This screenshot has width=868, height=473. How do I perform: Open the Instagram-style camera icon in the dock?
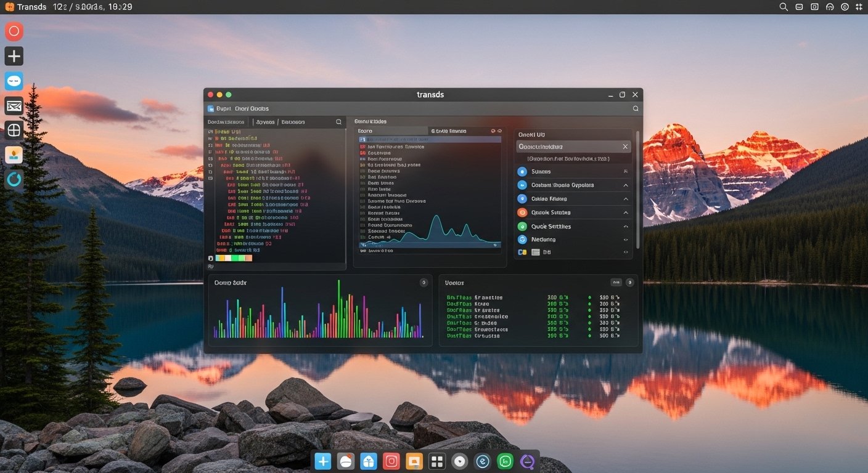(x=392, y=461)
